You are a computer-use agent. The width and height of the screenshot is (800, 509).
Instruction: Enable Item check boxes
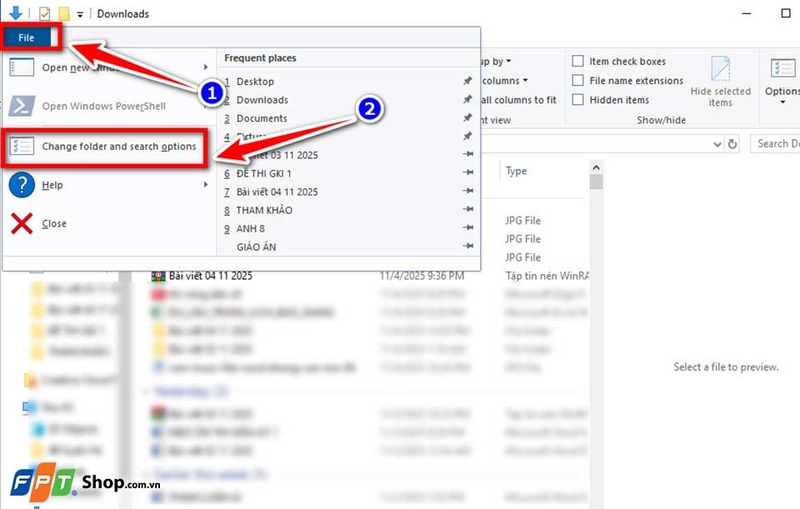(x=578, y=61)
